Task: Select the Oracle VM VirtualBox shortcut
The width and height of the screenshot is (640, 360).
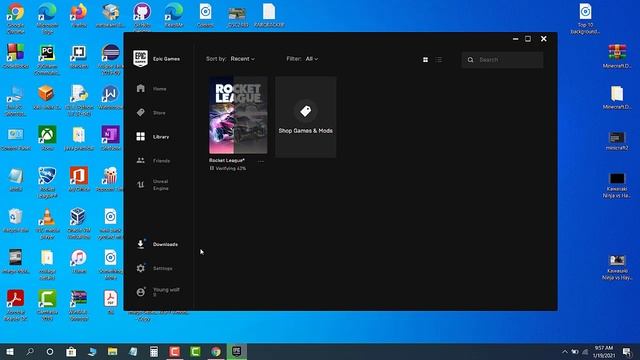Action: tap(79, 223)
